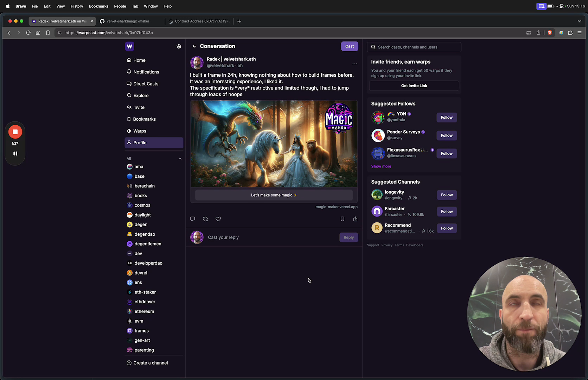This screenshot has height=380, width=588.
Task: Follow FlexasaurusRex
Action: click(x=447, y=153)
